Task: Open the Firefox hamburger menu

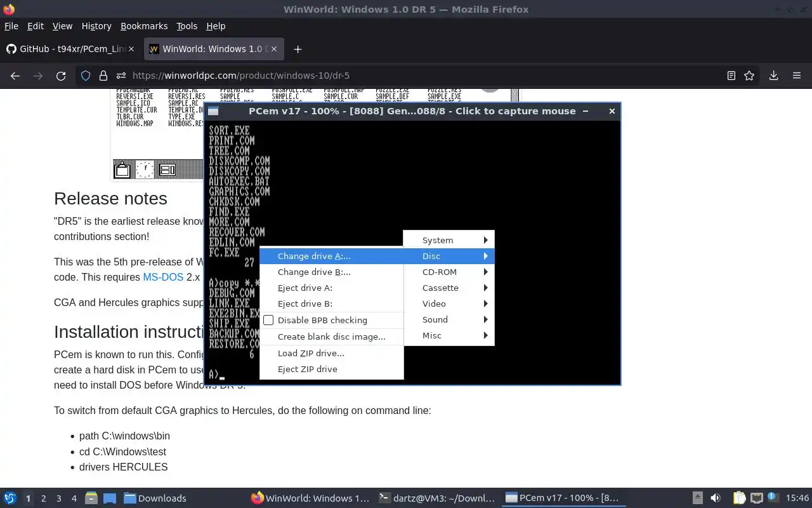Action: [797, 76]
